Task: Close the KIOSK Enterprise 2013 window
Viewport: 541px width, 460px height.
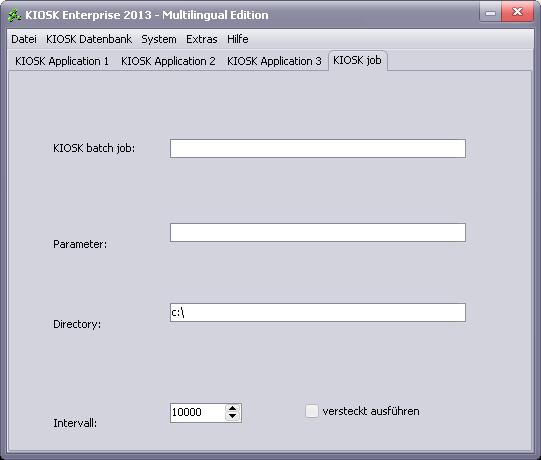Action: (x=517, y=12)
